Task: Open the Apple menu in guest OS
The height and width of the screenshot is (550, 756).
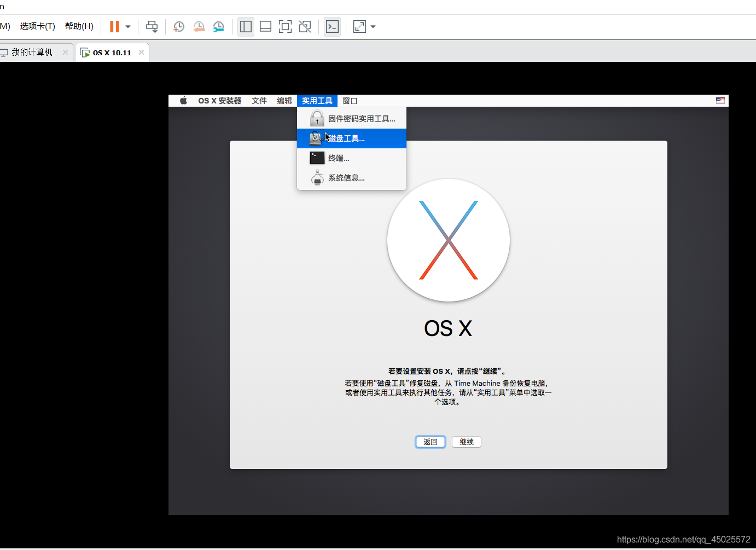Action: click(x=184, y=101)
